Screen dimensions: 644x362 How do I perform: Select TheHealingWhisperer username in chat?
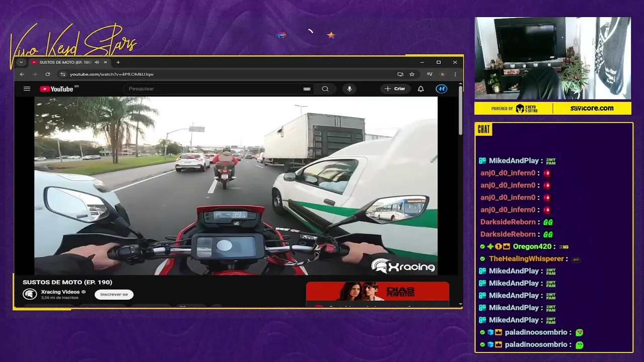(526, 259)
